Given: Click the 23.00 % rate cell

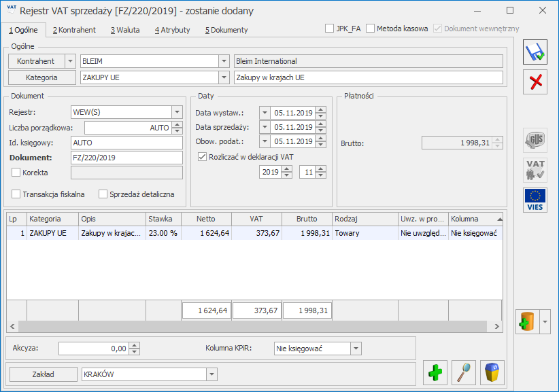Looking at the screenshot, I should 163,233.
